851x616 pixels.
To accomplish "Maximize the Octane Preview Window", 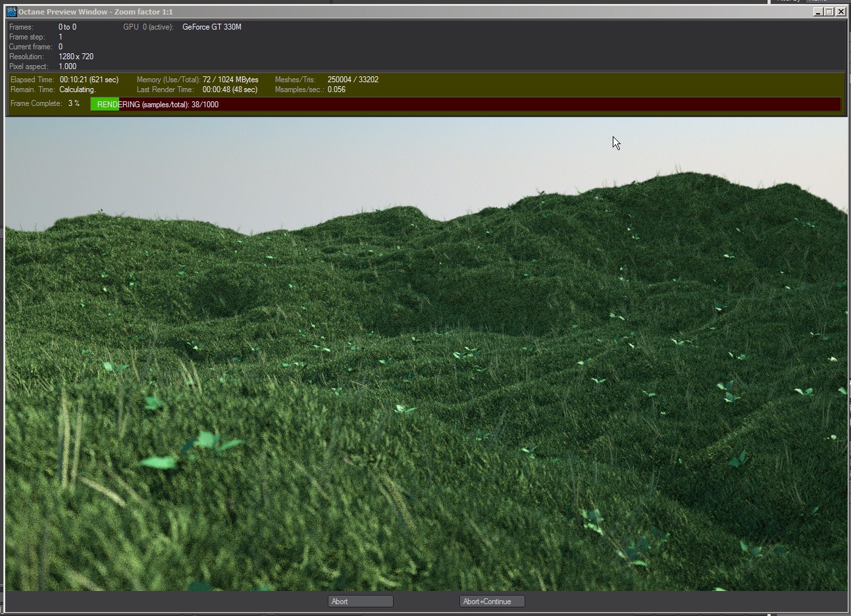I will [829, 12].
